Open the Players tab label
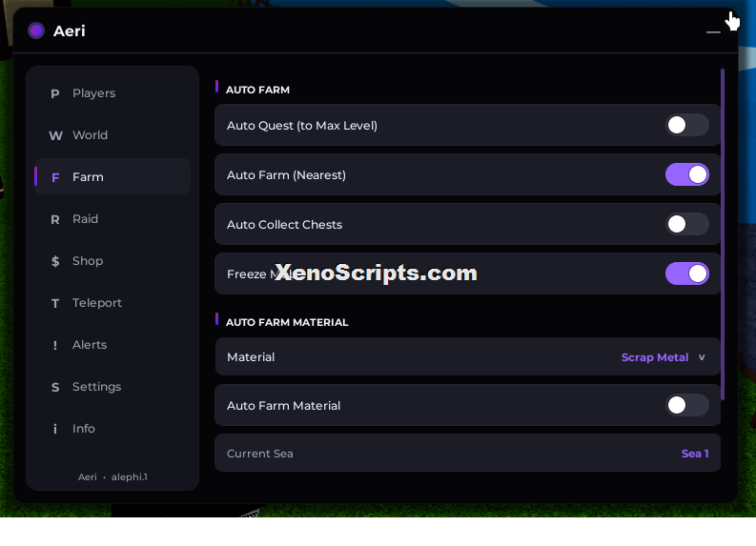The width and height of the screenshot is (756, 546). [94, 93]
